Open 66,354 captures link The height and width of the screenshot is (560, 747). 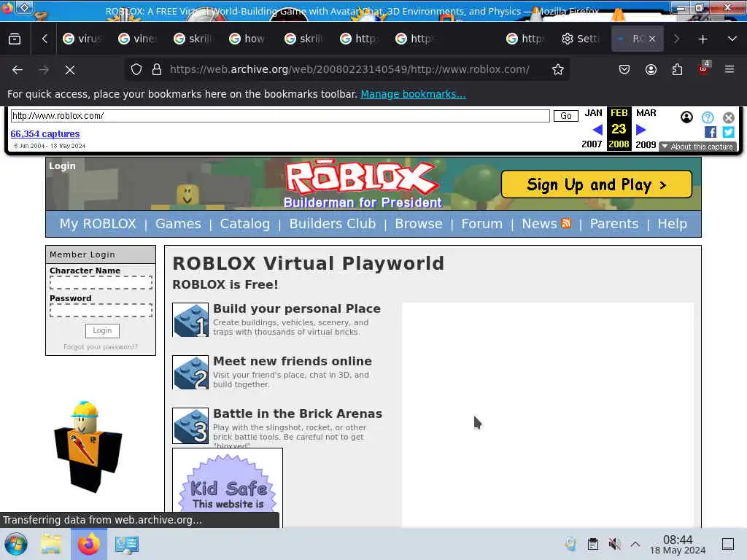[x=45, y=134]
